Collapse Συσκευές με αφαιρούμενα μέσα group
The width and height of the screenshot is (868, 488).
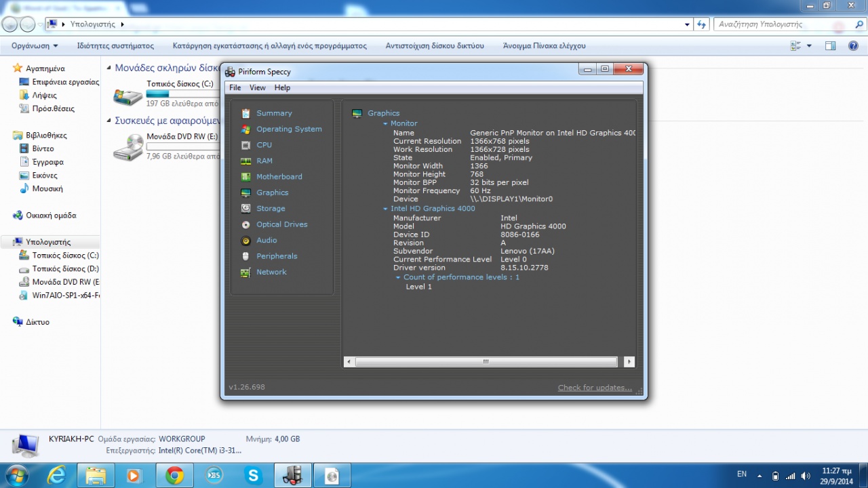109,121
